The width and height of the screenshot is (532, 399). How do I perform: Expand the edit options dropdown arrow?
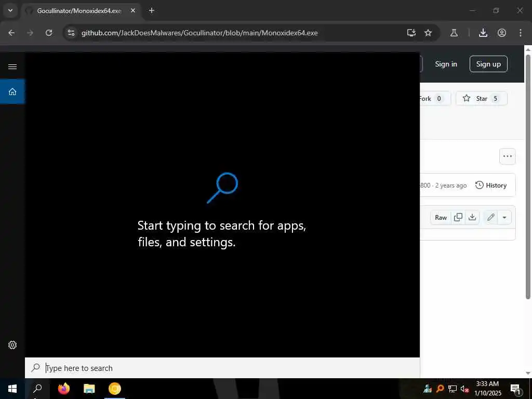point(504,218)
